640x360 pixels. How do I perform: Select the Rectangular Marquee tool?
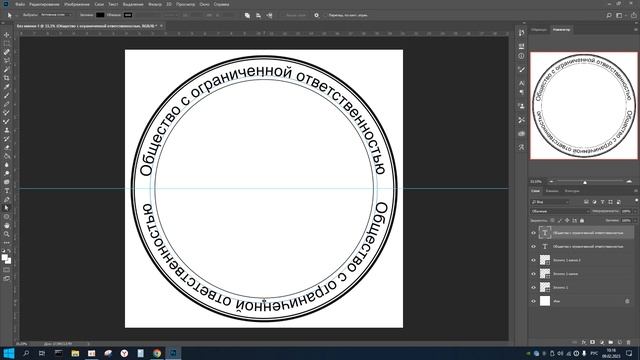click(x=7, y=43)
